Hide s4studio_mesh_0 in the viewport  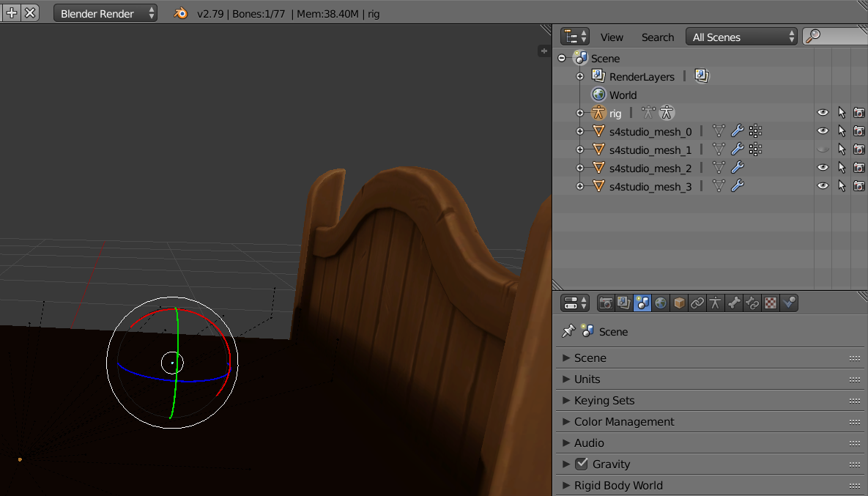[x=823, y=131]
